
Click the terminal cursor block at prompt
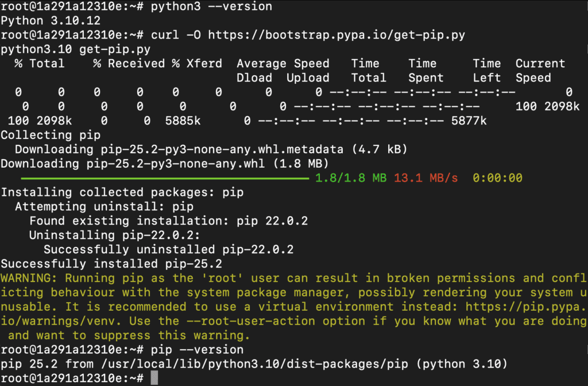tap(154, 378)
